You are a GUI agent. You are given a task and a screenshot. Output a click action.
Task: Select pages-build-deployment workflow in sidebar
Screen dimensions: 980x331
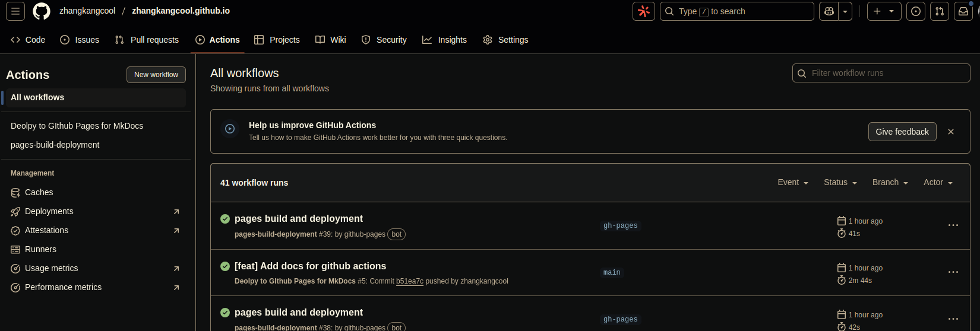click(x=55, y=145)
